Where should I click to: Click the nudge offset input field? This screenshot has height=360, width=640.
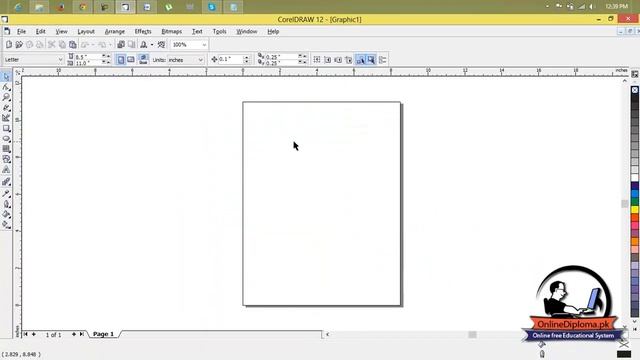point(231,60)
